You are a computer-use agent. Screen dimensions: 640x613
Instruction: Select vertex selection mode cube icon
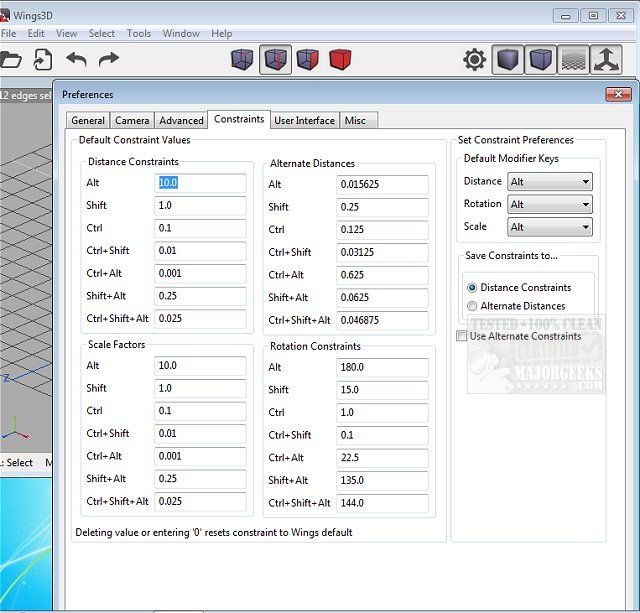tap(243, 60)
